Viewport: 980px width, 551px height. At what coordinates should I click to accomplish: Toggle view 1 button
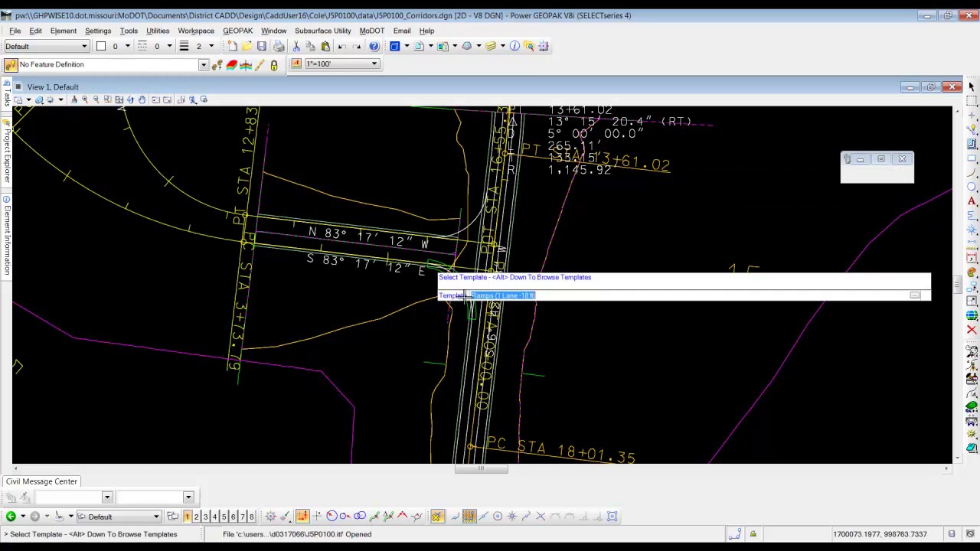(187, 517)
